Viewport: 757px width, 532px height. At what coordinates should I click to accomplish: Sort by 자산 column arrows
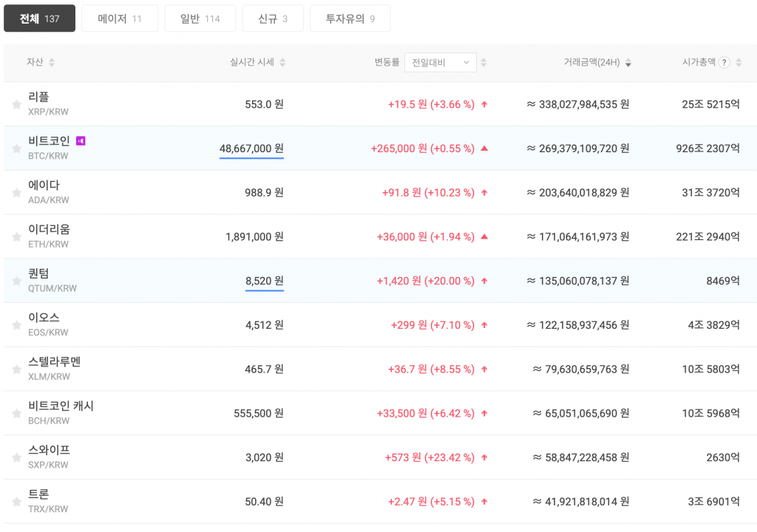pos(52,63)
